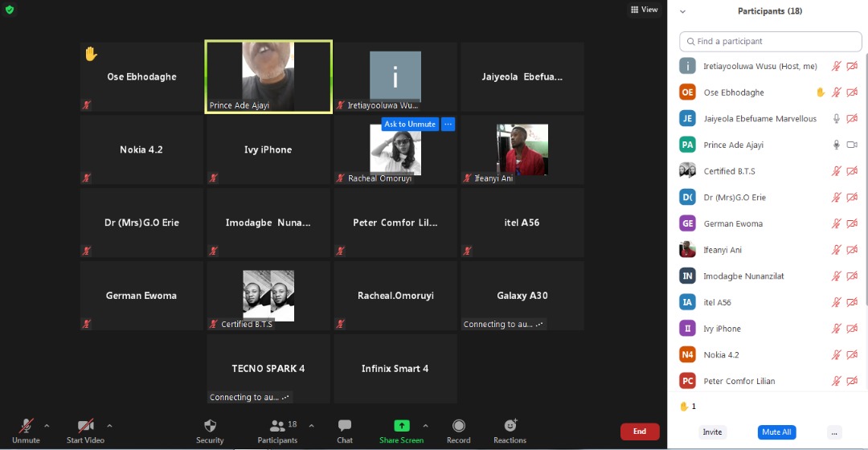
Task: Select the Prince Ade Ajayi video tile
Action: (x=268, y=76)
